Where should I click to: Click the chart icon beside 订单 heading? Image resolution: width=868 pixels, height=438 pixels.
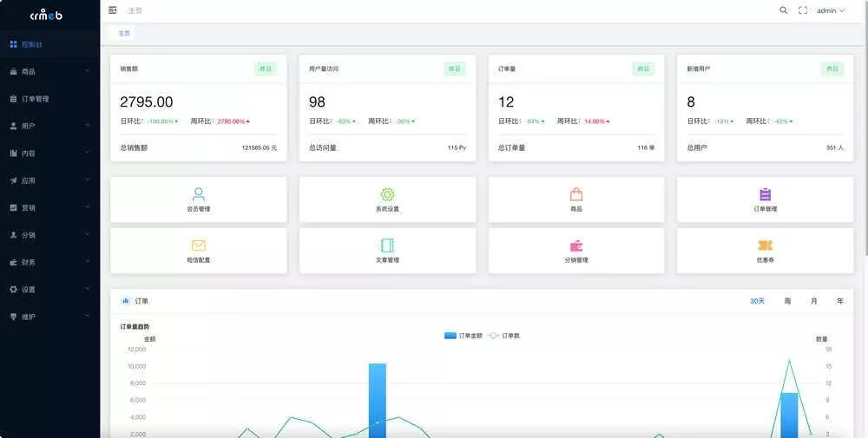pos(126,301)
